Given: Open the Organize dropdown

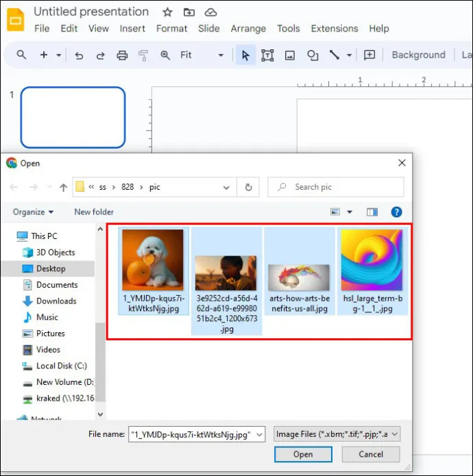Looking at the screenshot, I should (x=33, y=212).
